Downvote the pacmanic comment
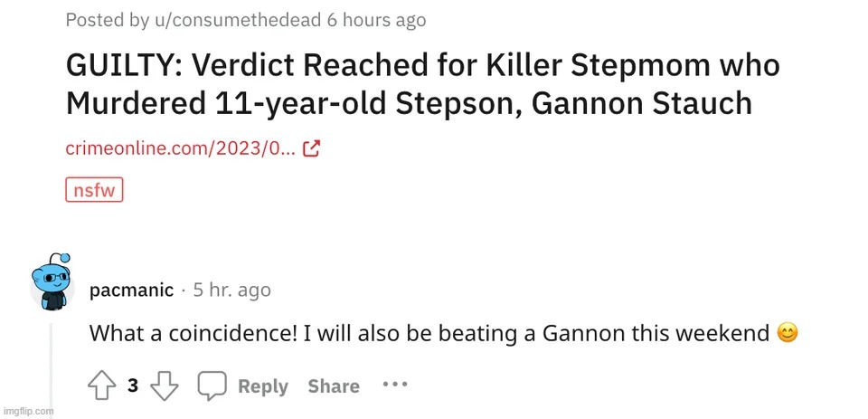 (x=165, y=386)
